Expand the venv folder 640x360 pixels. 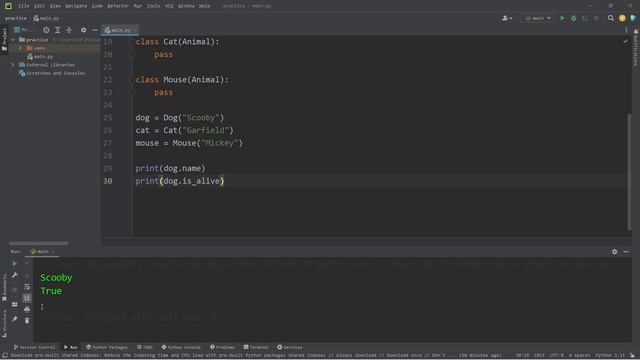(20, 48)
